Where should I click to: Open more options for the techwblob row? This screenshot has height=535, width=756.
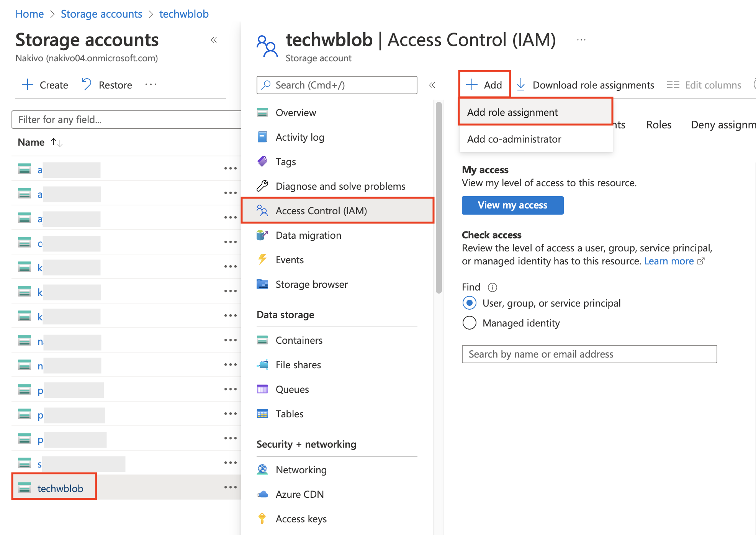tap(230, 487)
